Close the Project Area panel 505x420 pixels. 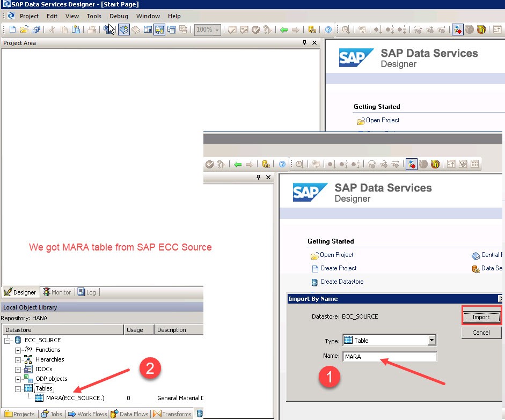314,42
